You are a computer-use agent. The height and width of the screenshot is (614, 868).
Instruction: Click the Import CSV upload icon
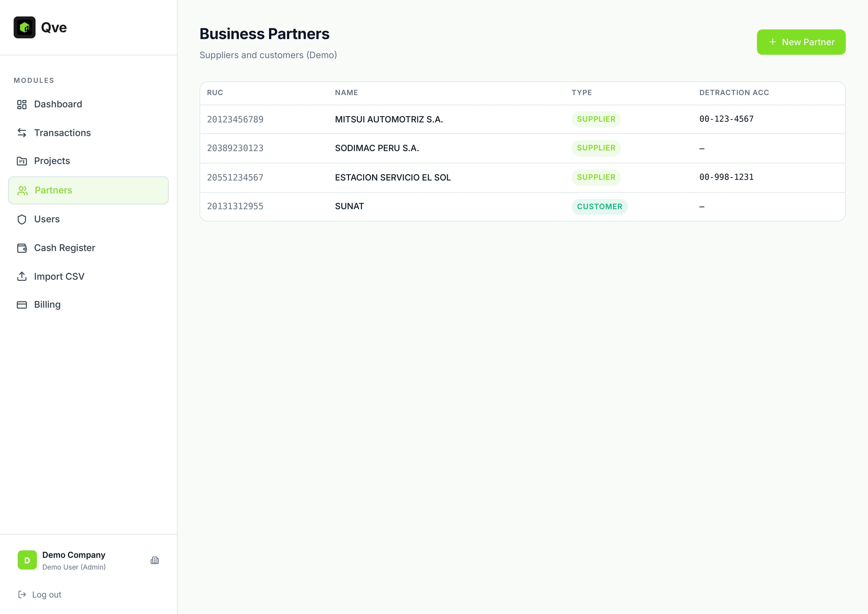click(x=22, y=276)
